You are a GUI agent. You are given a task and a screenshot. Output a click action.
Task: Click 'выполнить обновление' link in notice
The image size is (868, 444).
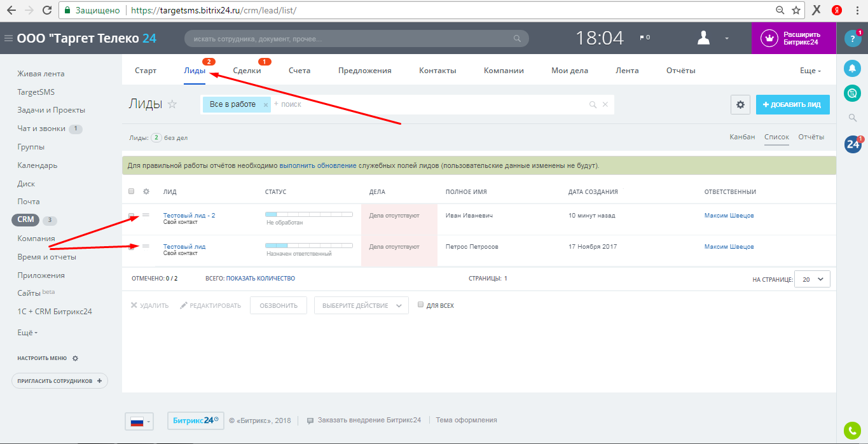click(x=318, y=165)
